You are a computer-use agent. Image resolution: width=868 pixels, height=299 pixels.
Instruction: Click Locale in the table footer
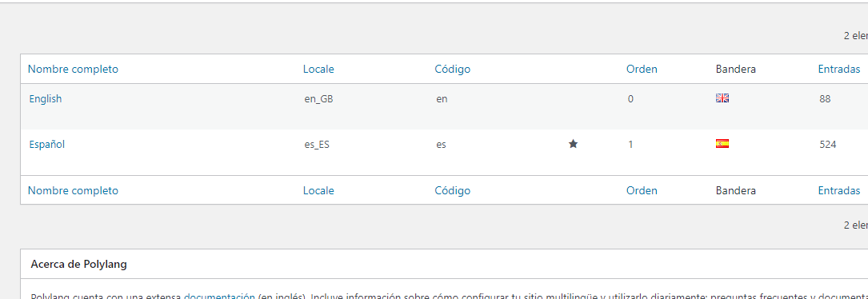coord(318,190)
